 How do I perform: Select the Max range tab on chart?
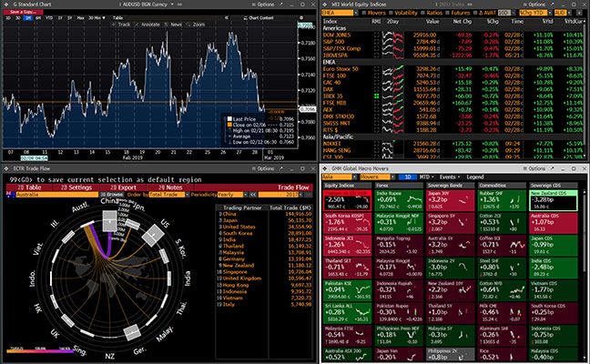[80, 17]
